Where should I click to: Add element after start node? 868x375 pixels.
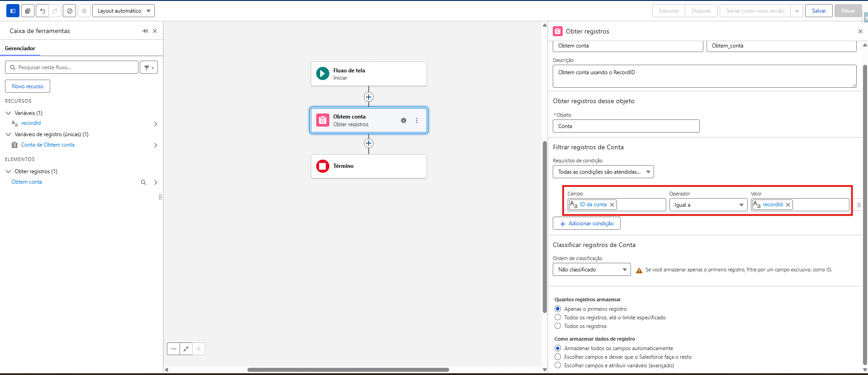(x=369, y=97)
